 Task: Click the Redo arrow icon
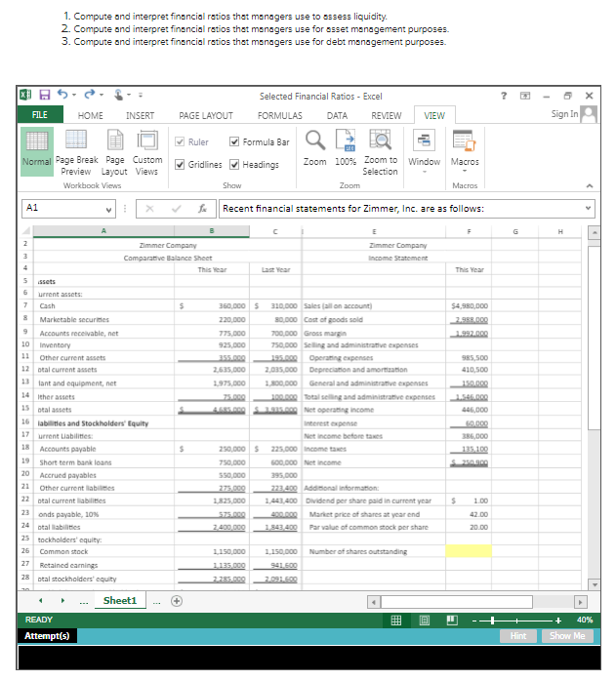point(90,95)
